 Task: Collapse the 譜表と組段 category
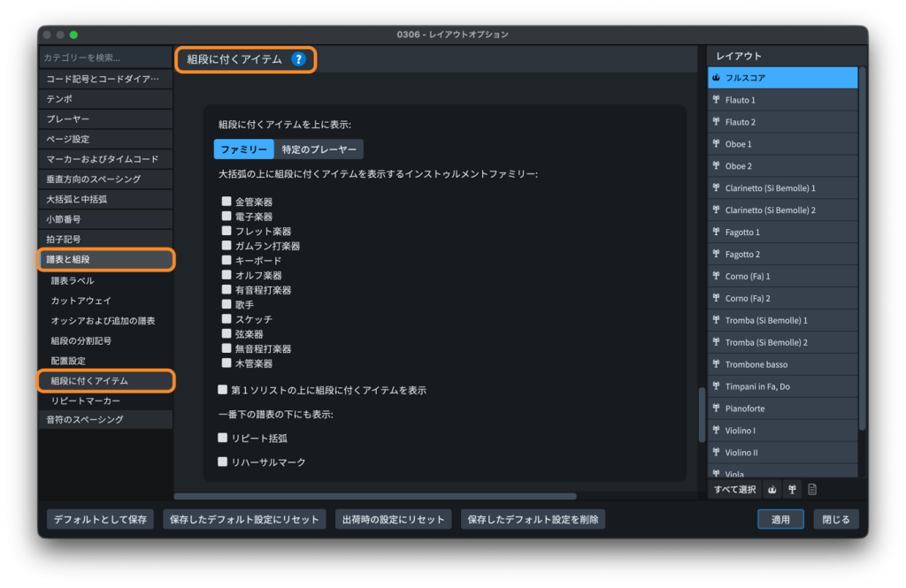(x=105, y=260)
